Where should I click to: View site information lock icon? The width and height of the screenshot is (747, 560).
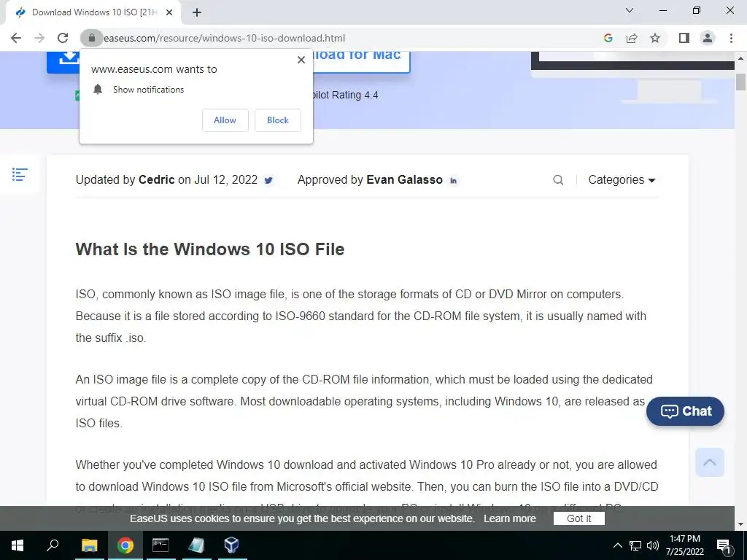(92, 38)
